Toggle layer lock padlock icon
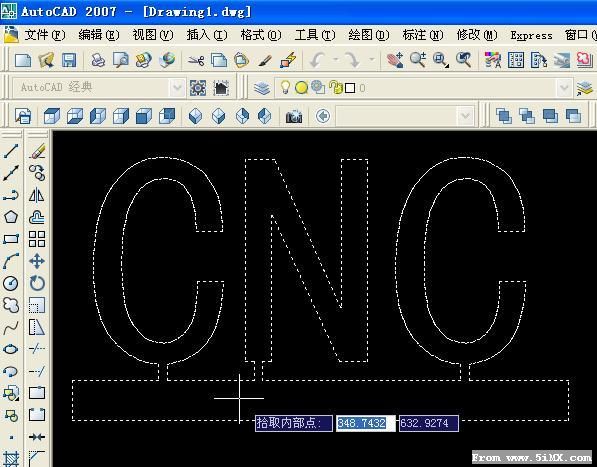The image size is (597, 467). click(x=336, y=88)
